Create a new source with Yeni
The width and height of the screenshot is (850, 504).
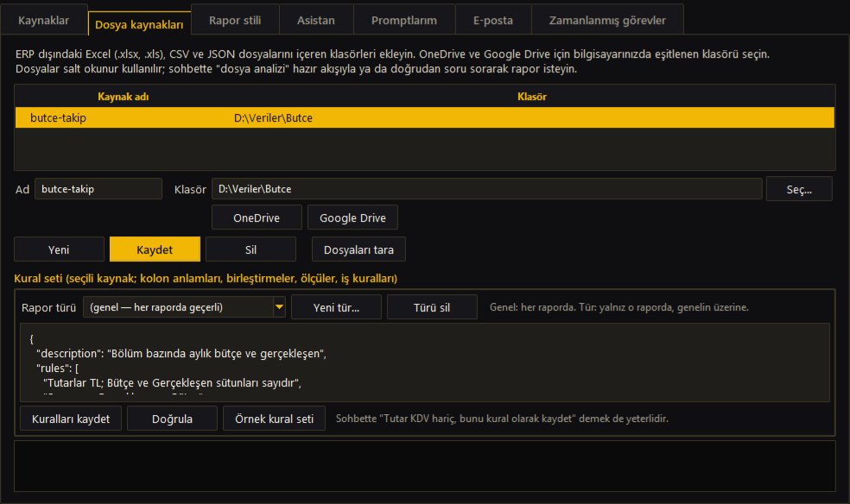59,249
